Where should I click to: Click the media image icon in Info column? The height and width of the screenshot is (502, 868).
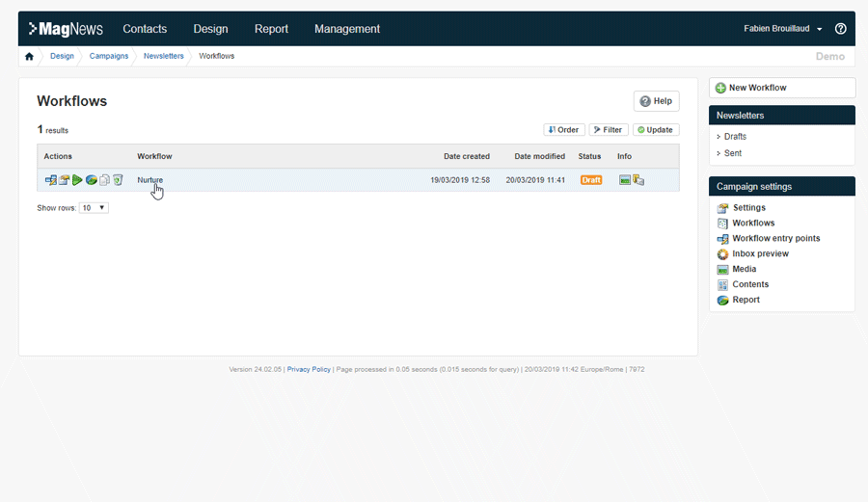coord(624,180)
